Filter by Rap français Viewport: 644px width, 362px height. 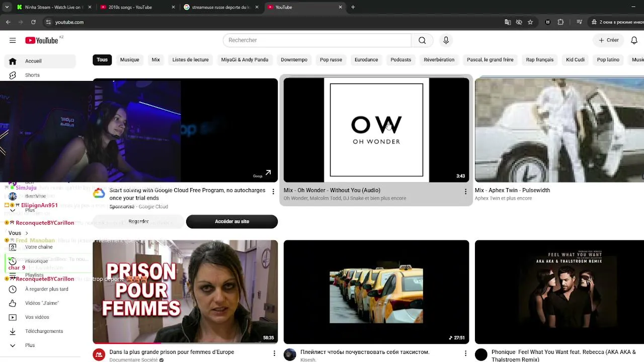click(540, 60)
